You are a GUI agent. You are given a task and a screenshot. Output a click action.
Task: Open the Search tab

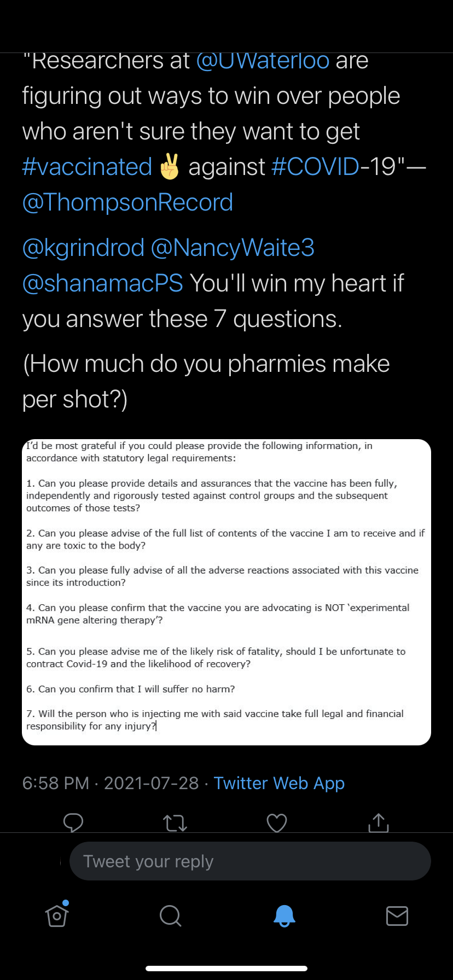[x=170, y=915]
